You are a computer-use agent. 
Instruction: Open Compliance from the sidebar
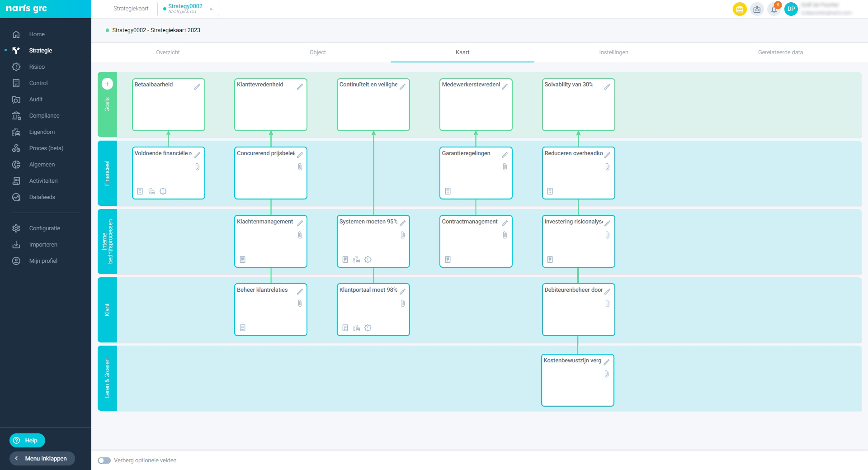point(44,116)
